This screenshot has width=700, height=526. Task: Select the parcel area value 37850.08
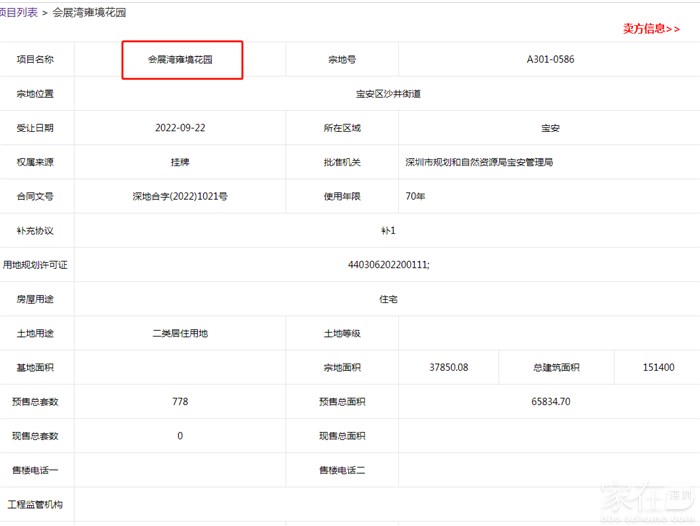448,368
